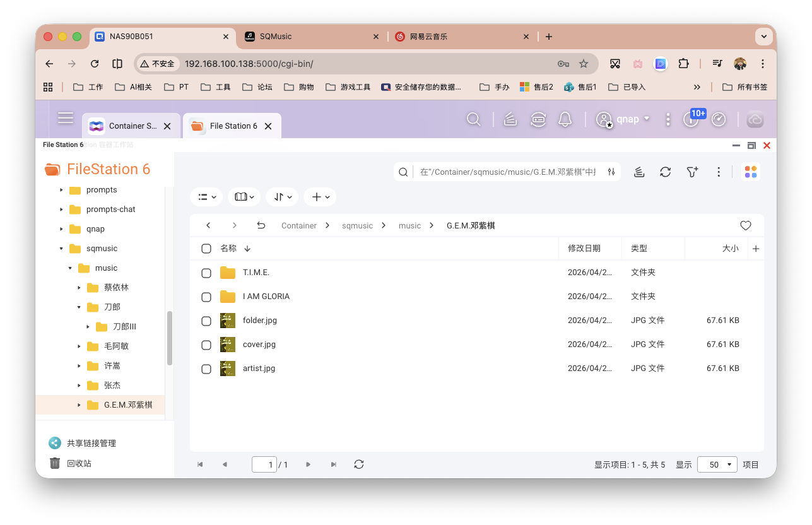This screenshot has width=812, height=525.
Task: Create a smart filter with the filter icon
Action: pyautogui.click(x=691, y=171)
